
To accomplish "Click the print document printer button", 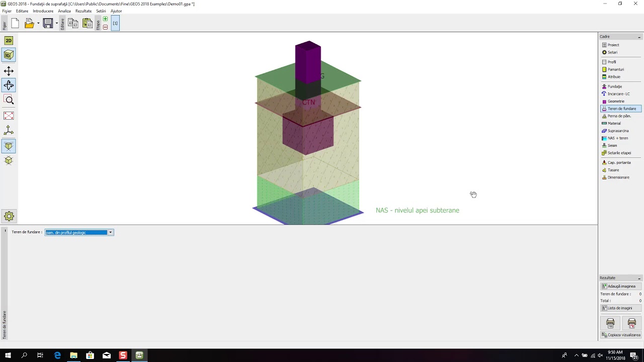I will tap(610, 323).
